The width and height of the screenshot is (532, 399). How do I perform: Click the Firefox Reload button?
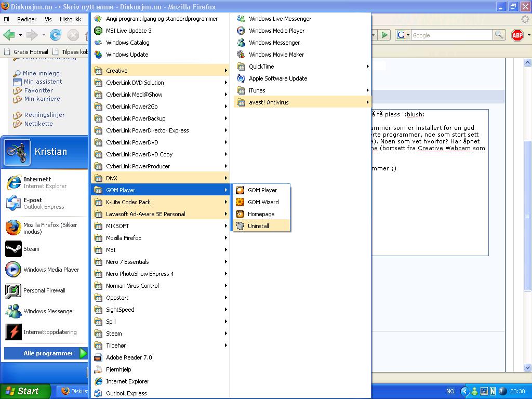coord(55,35)
